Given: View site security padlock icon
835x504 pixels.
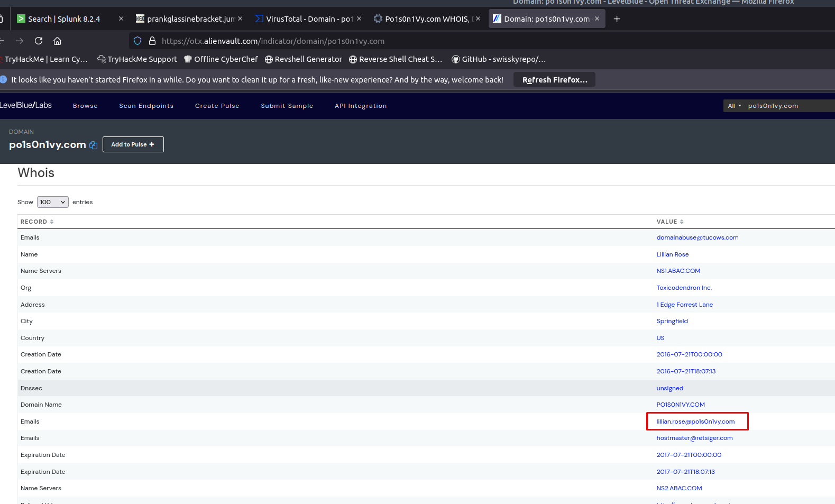Looking at the screenshot, I should 152,41.
